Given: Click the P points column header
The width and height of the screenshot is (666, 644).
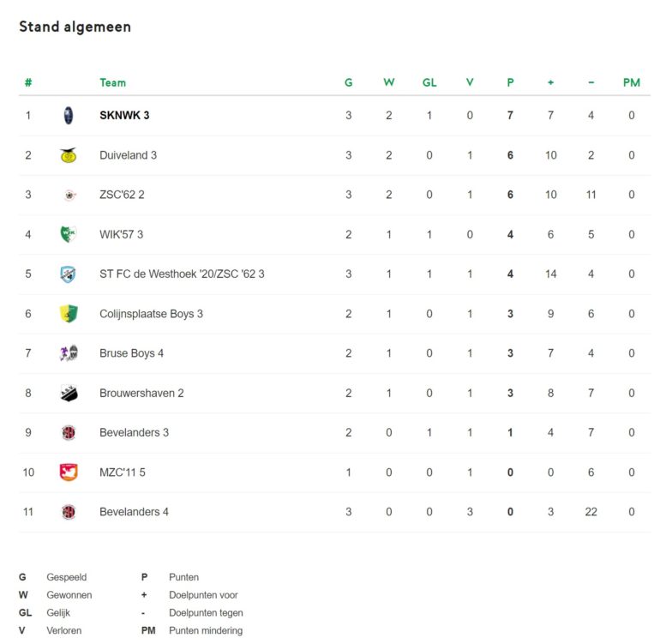Looking at the screenshot, I should (510, 82).
